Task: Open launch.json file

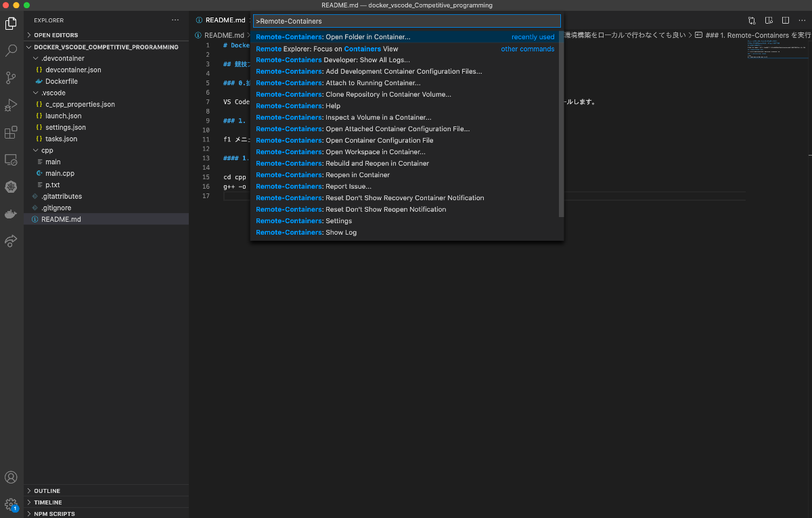Action: click(x=106, y=116)
